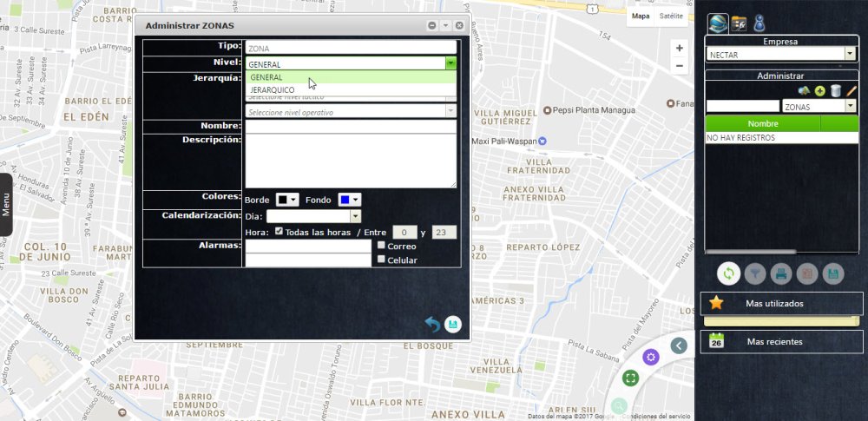Screen dimensions: 868x421
Task: Click the blue undo arrow in dialog
Action: [x=432, y=324]
